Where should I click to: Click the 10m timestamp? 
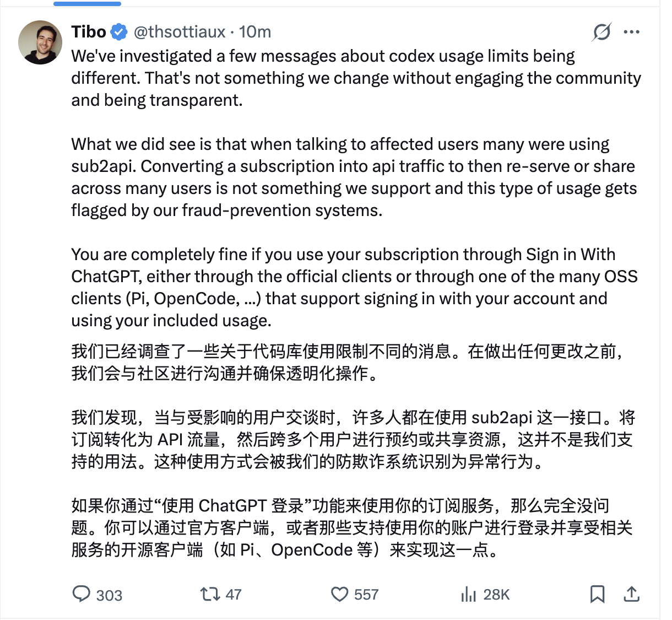tap(254, 32)
